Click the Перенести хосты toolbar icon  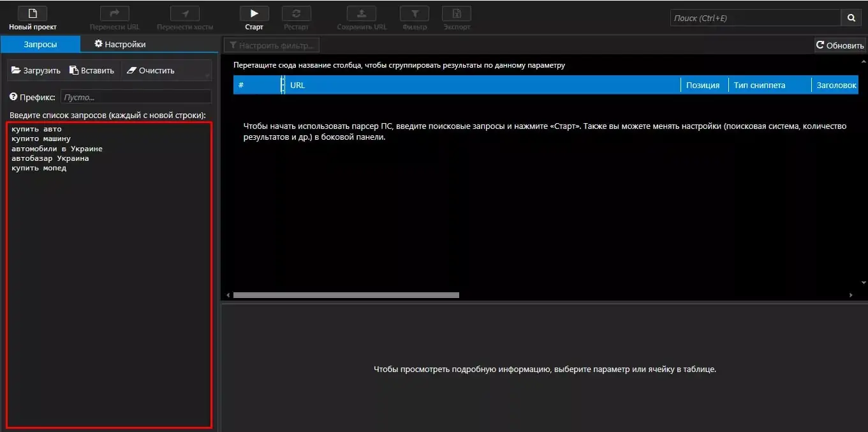(185, 13)
